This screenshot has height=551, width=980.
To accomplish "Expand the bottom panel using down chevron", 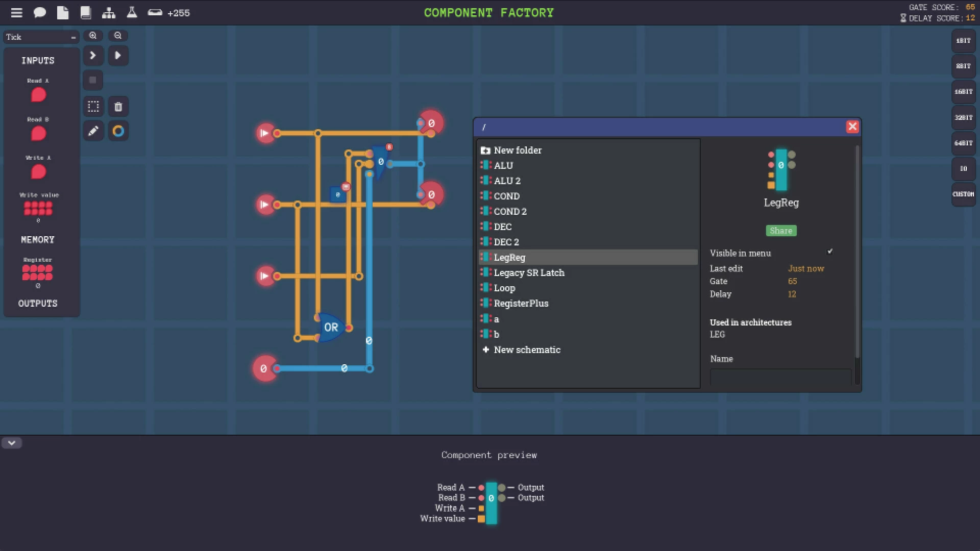I will click(11, 443).
